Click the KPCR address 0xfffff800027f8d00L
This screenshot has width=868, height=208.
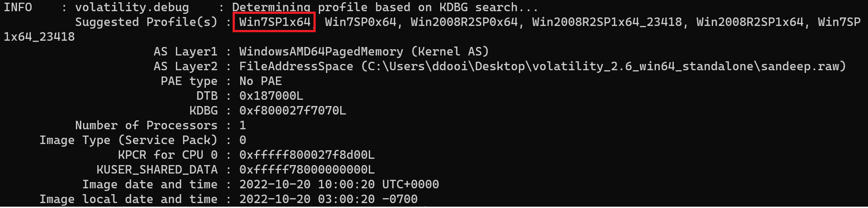coord(307,155)
